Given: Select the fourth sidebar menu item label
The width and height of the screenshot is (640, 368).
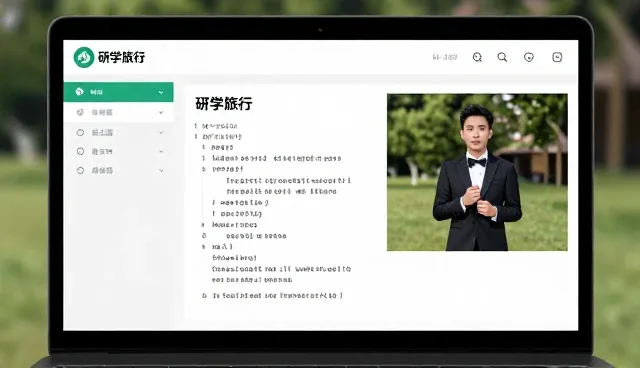Looking at the screenshot, I should [102, 152].
